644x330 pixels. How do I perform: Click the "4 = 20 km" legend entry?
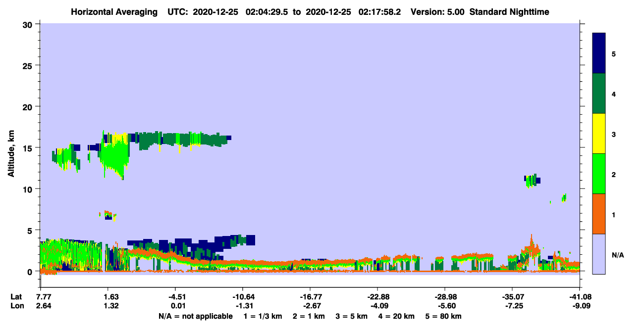(397, 316)
